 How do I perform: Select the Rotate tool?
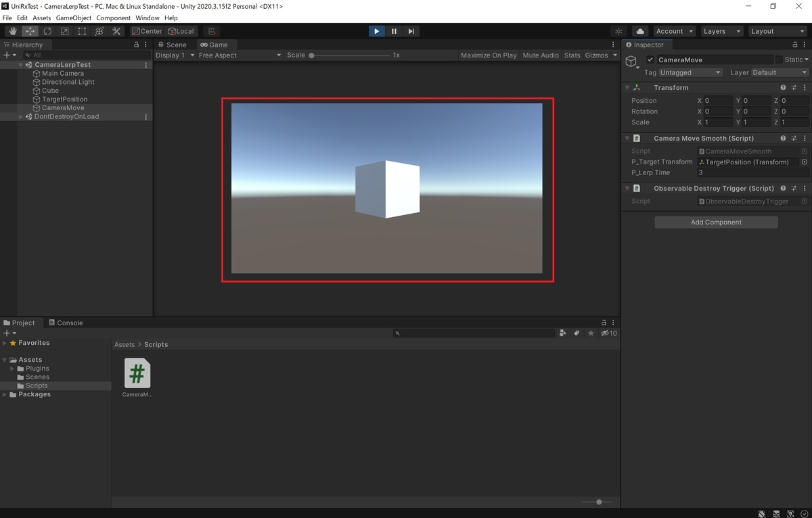point(47,31)
